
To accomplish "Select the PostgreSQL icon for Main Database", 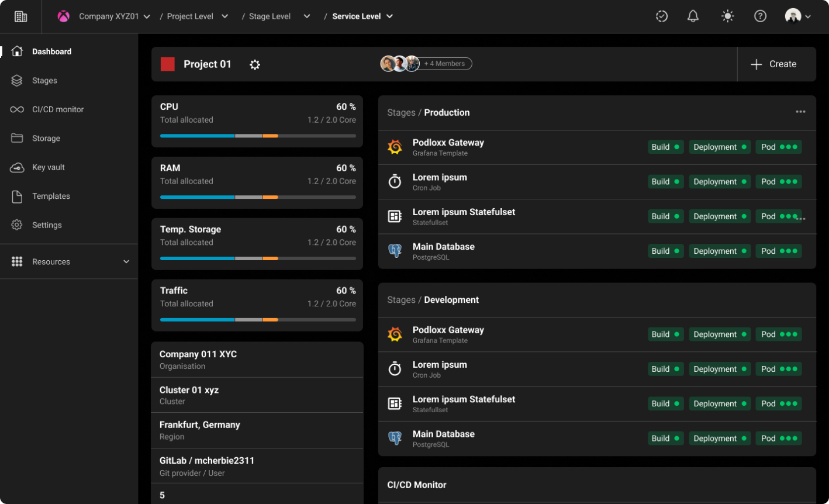I will 395,251.
